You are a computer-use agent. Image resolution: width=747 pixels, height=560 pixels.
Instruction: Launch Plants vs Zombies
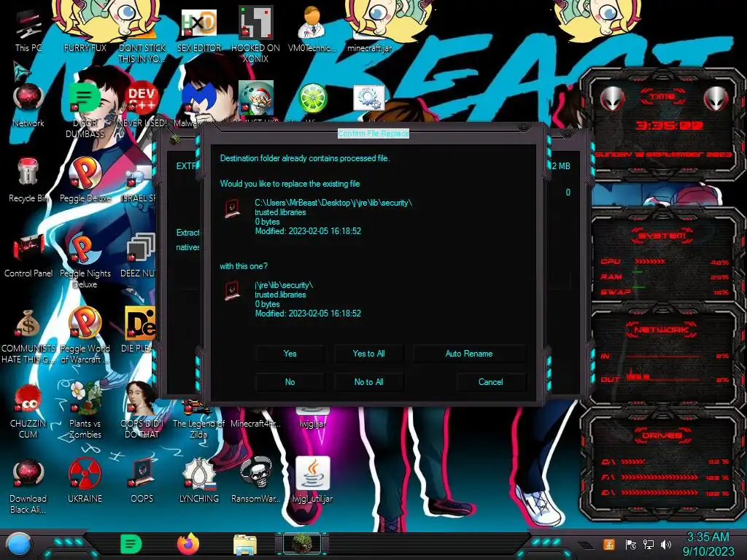tap(85, 411)
